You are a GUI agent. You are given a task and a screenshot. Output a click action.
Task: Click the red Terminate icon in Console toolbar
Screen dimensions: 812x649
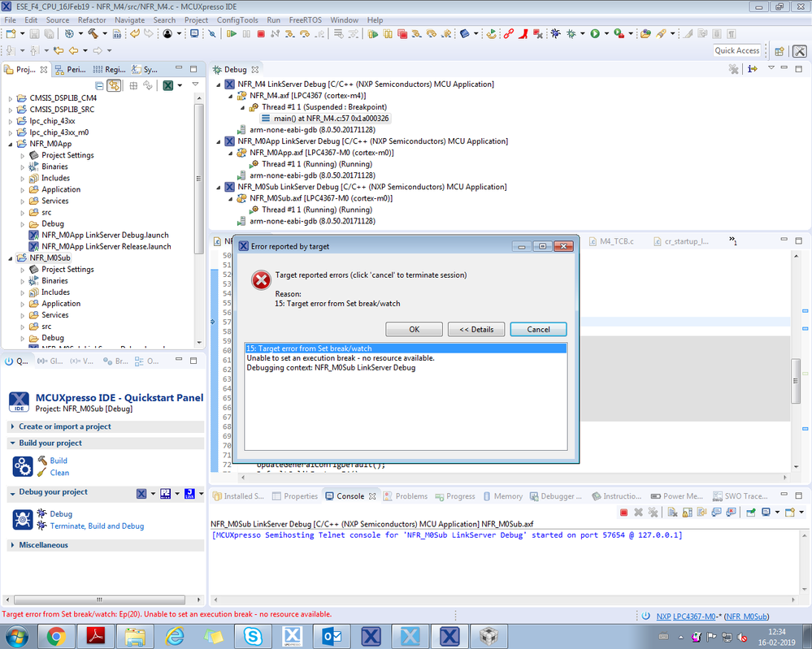click(624, 513)
